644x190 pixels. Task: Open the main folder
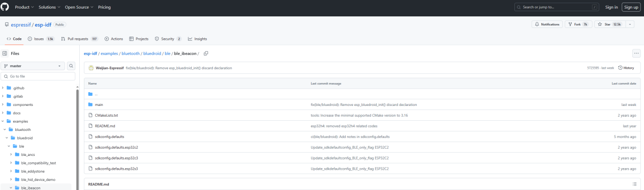tap(99, 104)
